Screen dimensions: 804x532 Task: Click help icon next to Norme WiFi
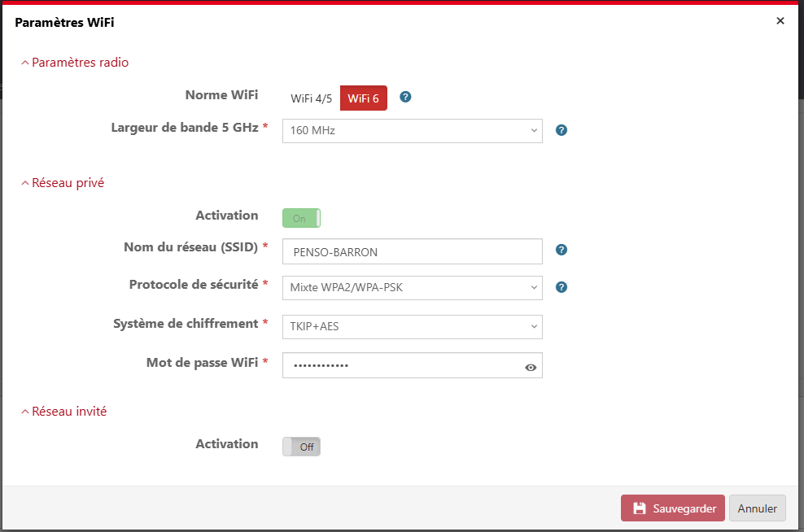click(x=405, y=97)
